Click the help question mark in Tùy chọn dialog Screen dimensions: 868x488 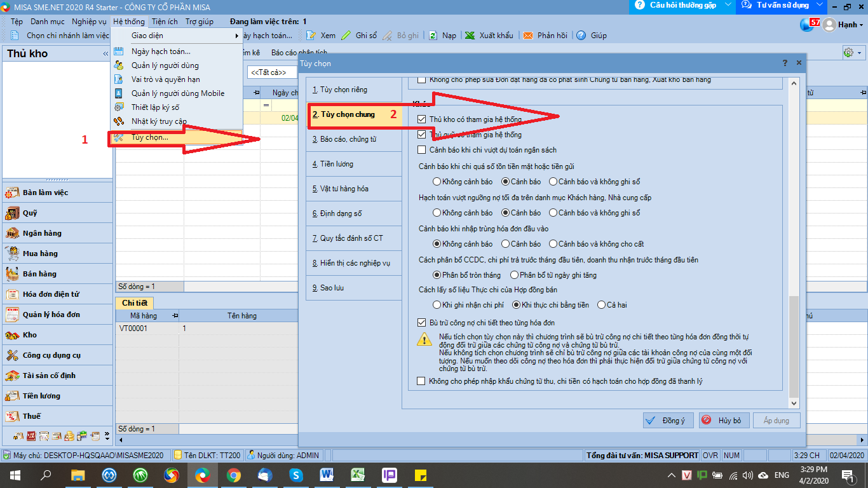tap(785, 63)
